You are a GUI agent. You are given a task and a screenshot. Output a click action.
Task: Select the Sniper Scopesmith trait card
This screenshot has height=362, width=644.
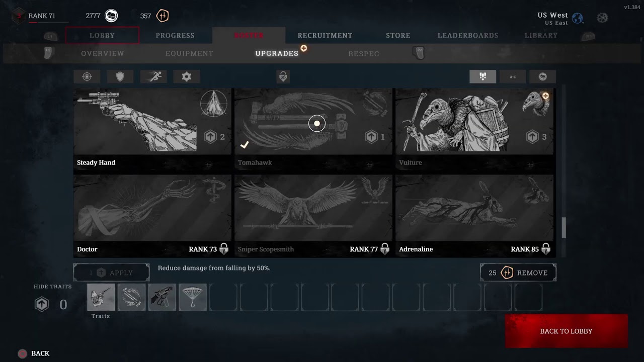click(x=313, y=216)
